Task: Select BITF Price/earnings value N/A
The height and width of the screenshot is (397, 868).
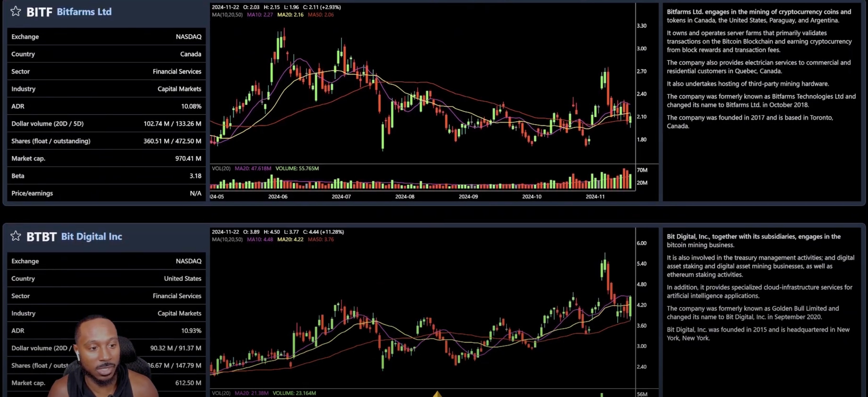Action: click(x=195, y=193)
